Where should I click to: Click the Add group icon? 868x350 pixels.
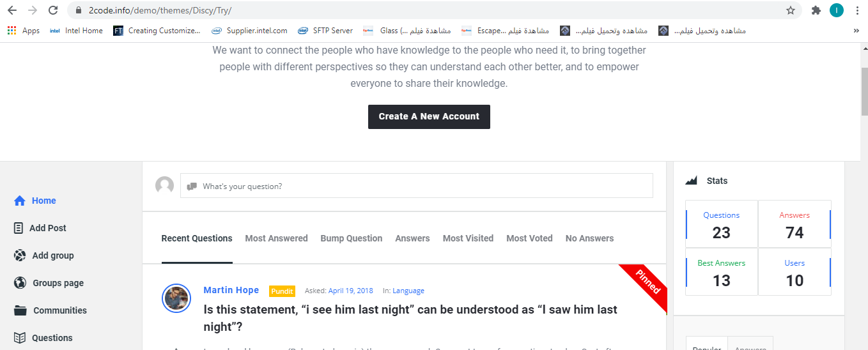pos(20,255)
